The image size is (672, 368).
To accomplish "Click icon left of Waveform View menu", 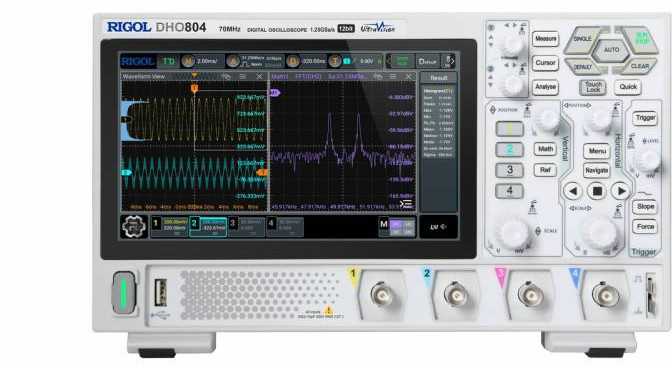I will pos(226,76).
